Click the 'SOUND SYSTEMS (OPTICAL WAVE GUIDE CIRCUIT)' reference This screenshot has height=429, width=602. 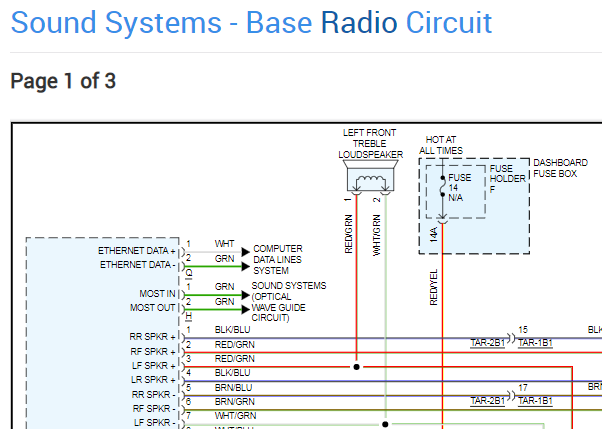(x=289, y=301)
